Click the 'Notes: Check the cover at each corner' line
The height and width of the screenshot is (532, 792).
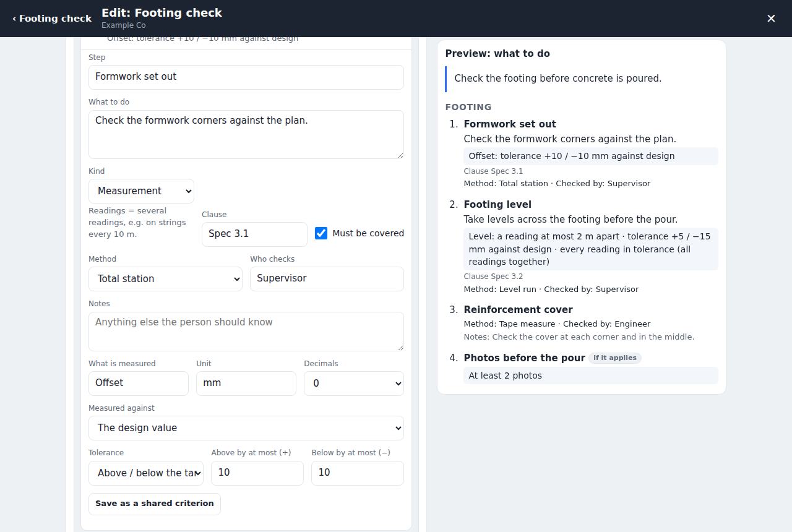[x=579, y=337]
